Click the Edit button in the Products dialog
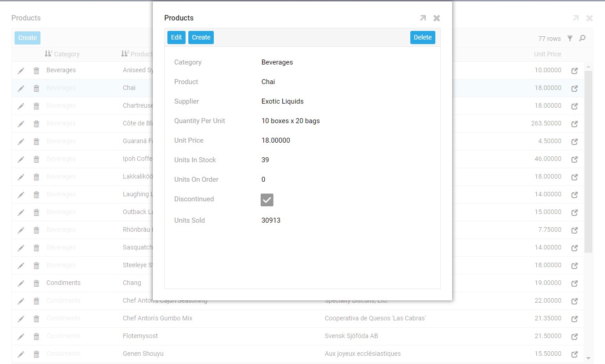The width and height of the screenshot is (605, 364). click(x=176, y=37)
